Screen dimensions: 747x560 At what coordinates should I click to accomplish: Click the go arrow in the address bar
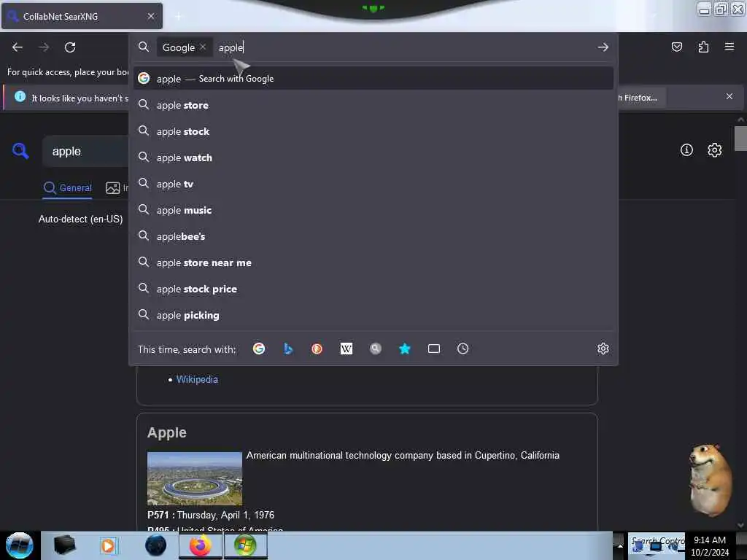(603, 47)
